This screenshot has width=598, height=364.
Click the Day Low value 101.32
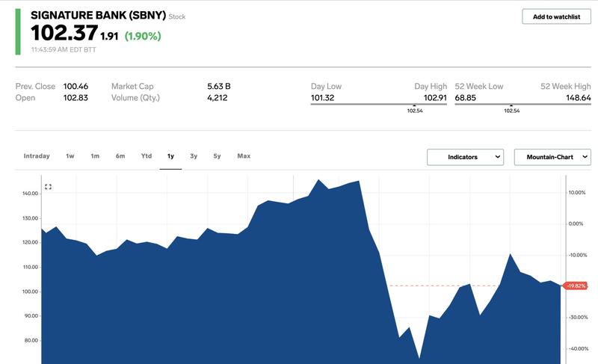point(323,98)
